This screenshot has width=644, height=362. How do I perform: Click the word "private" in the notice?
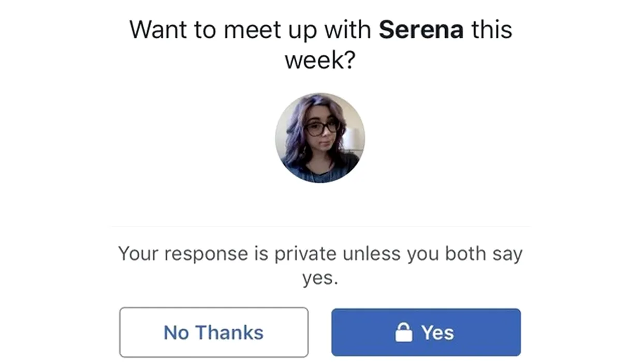305,254
